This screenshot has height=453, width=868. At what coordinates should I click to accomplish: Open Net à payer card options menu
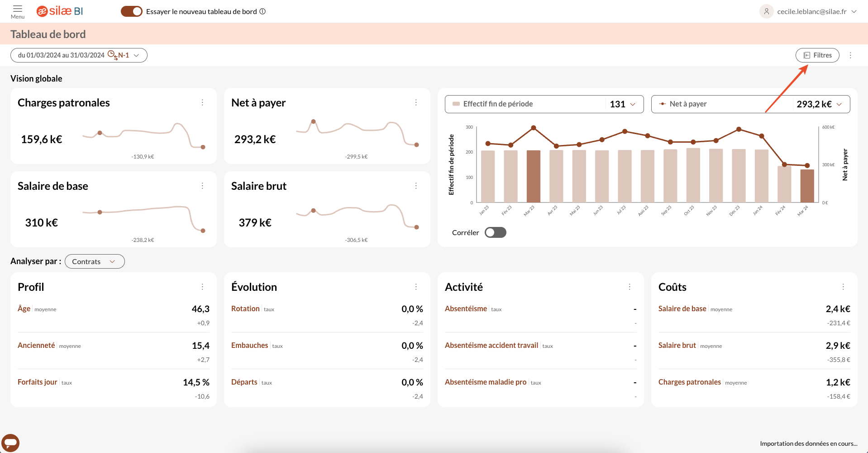point(416,103)
